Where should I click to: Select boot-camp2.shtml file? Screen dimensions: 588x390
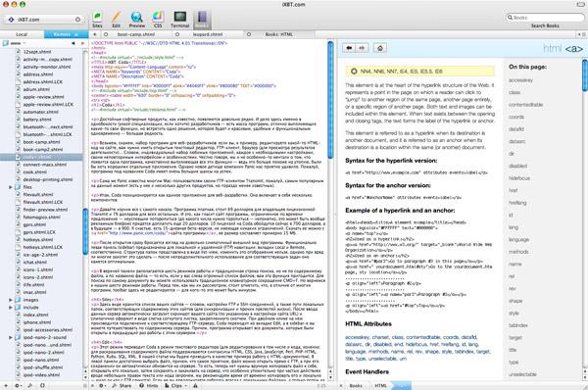coord(43,149)
